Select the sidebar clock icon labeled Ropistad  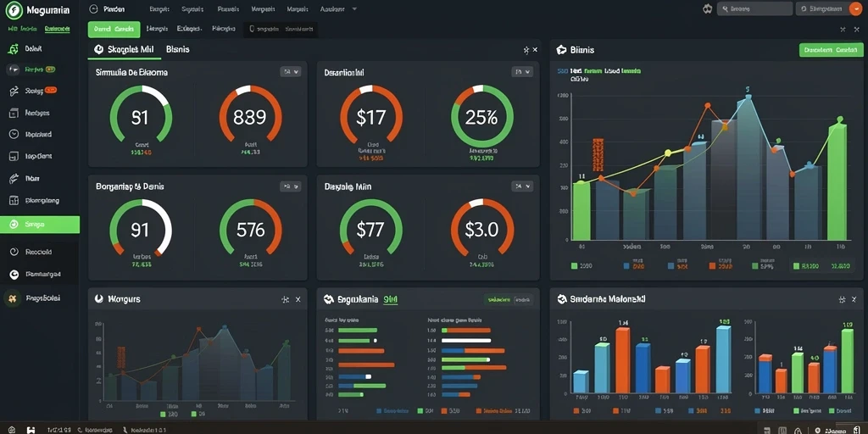pos(14,134)
